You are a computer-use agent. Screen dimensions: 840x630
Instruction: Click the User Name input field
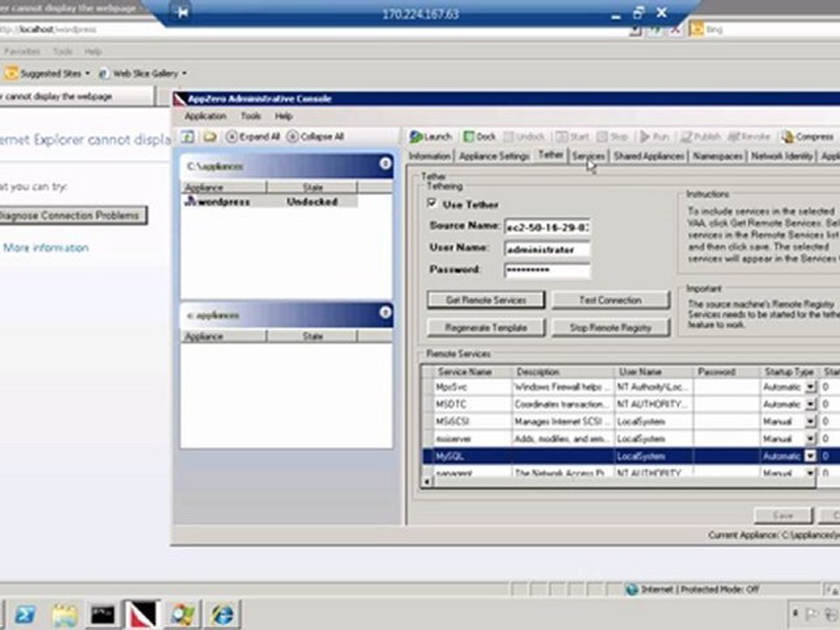[x=547, y=249]
